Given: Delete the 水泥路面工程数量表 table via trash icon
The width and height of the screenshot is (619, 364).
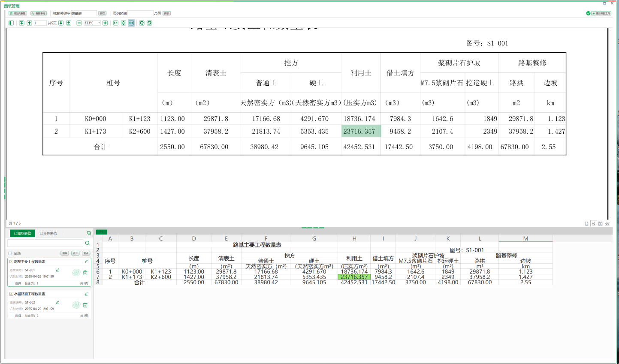Looking at the screenshot, I should tap(85, 304).
